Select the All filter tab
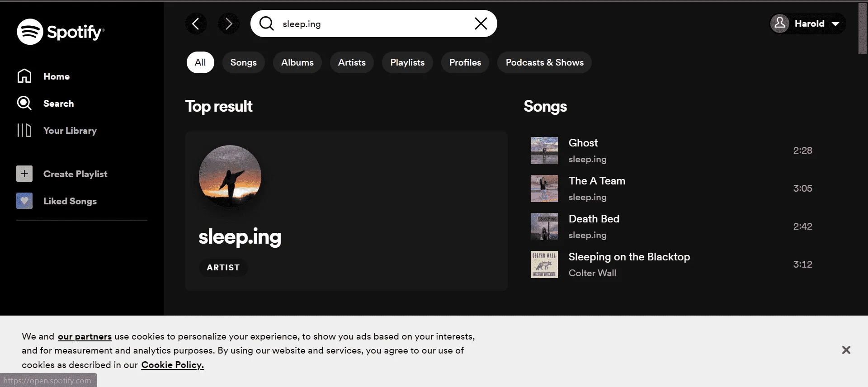 click(x=200, y=62)
